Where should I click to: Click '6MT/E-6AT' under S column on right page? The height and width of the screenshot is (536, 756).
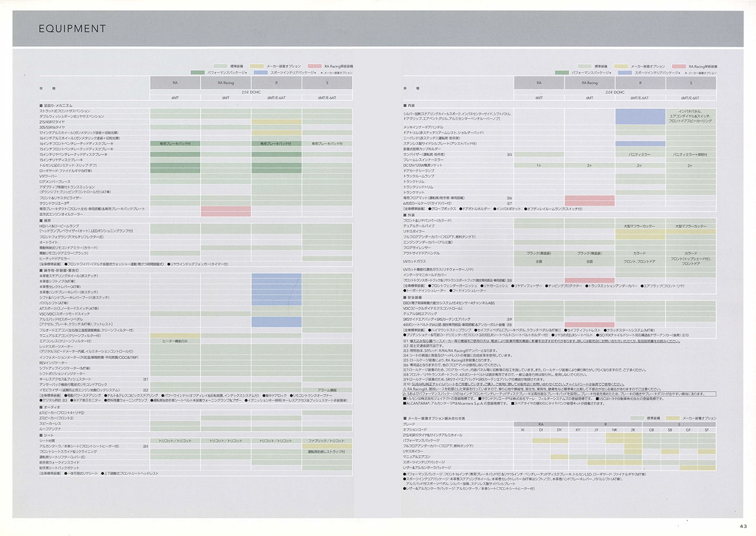pos(691,98)
